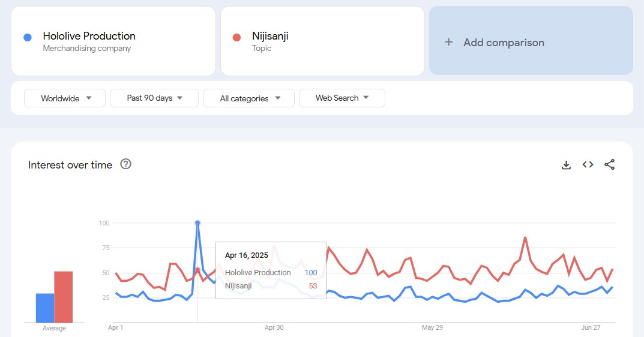This screenshot has width=644, height=337.
Task: Open the Web Search type dropdown
Action: 342,98
